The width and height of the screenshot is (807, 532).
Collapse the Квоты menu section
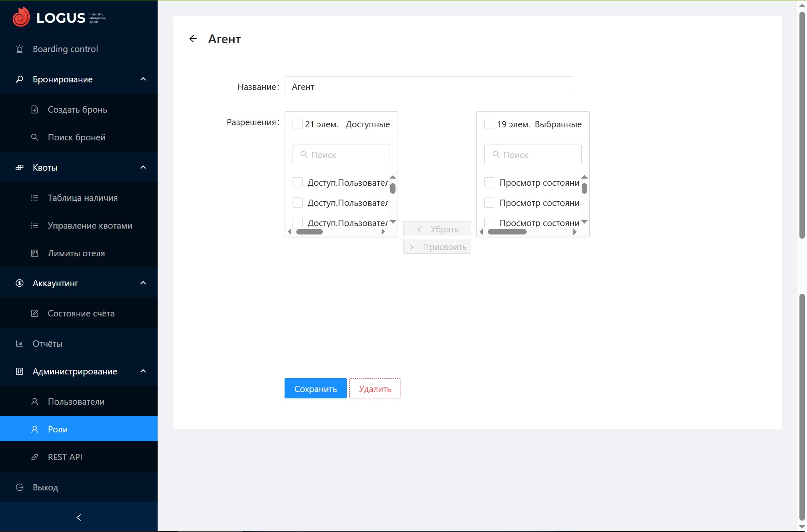point(143,168)
